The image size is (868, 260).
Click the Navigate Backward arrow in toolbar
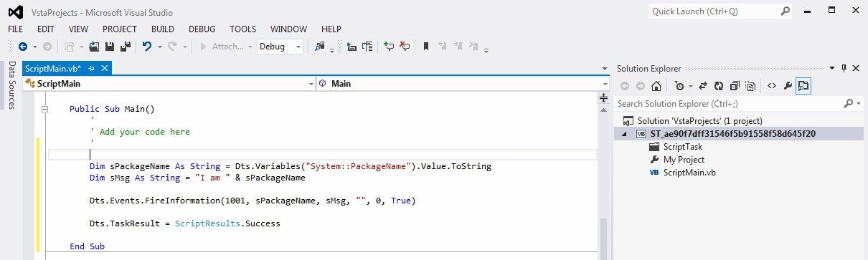pyautogui.click(x=22, y=47)
